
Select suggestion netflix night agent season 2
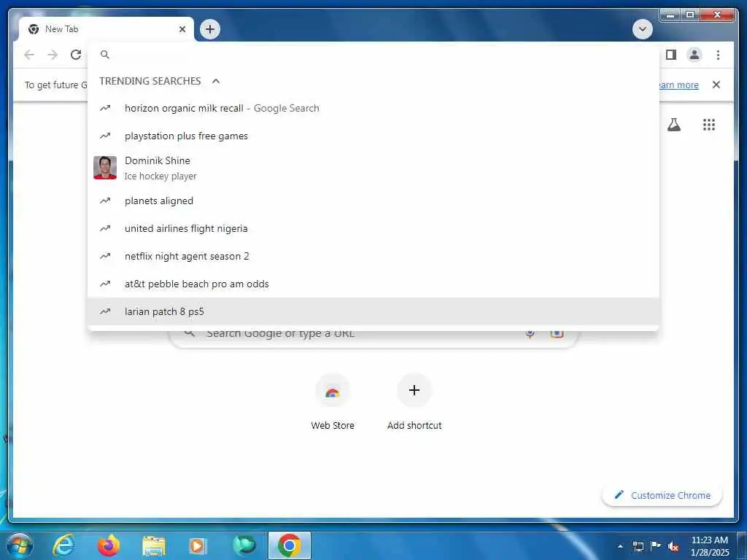(x=373, y=256)
